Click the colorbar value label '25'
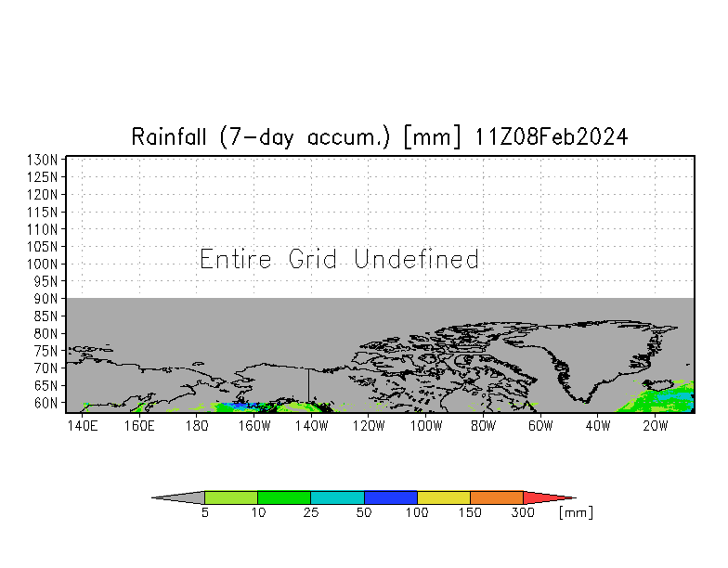 tap(310, 512)
